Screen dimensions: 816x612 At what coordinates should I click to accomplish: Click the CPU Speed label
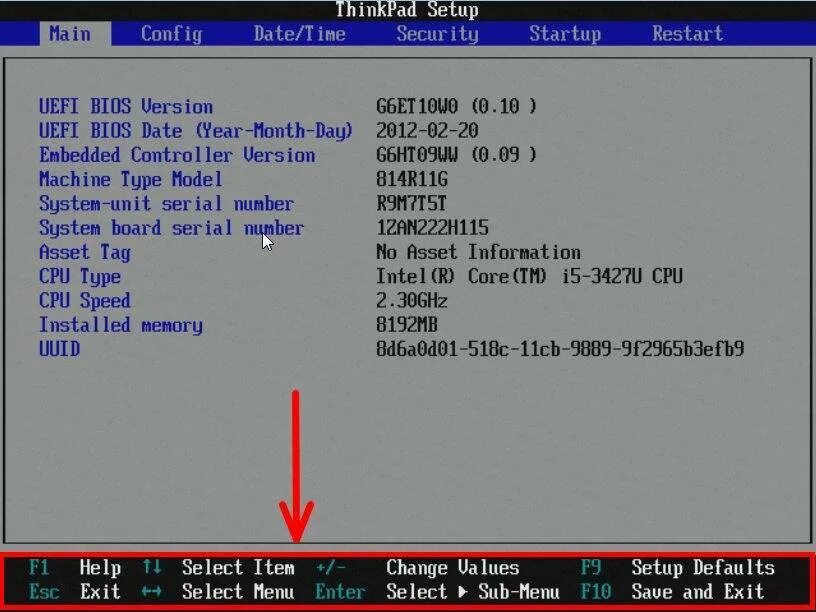coord(85,301)
